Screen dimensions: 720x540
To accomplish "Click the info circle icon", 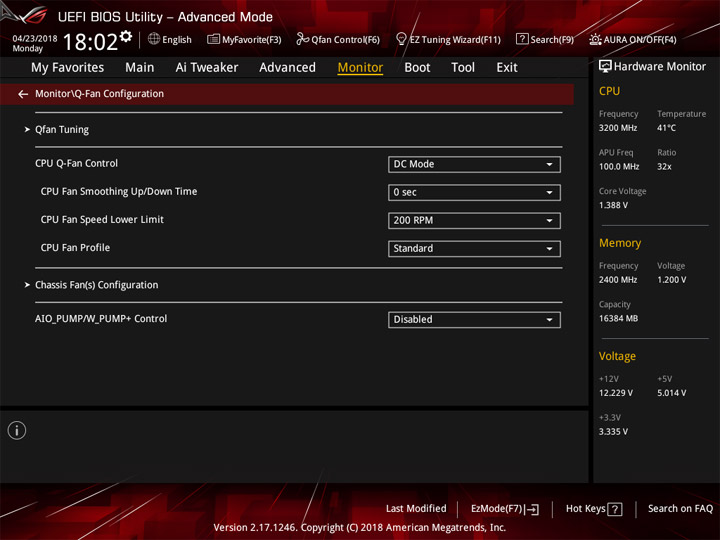I will (17, 430).
